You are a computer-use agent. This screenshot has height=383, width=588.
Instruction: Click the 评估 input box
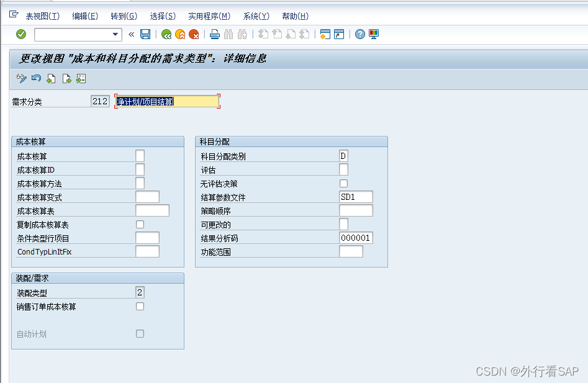tap(343, 169)
